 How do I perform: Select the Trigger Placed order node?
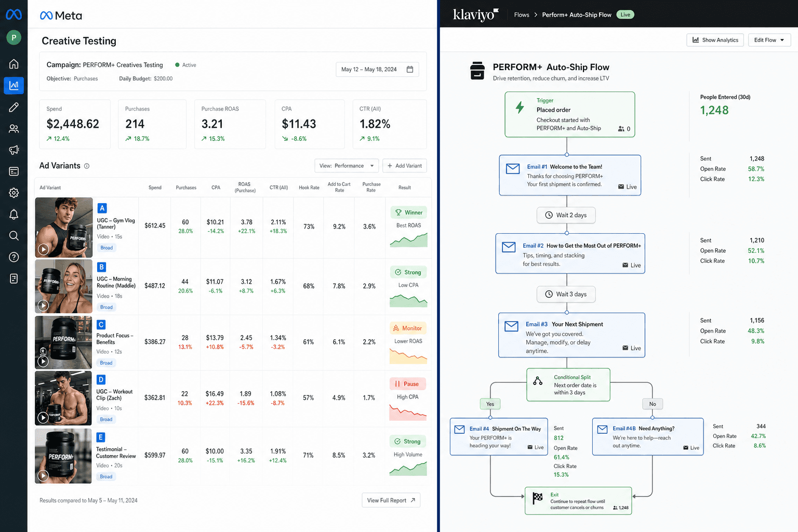[x=570, y=114]
